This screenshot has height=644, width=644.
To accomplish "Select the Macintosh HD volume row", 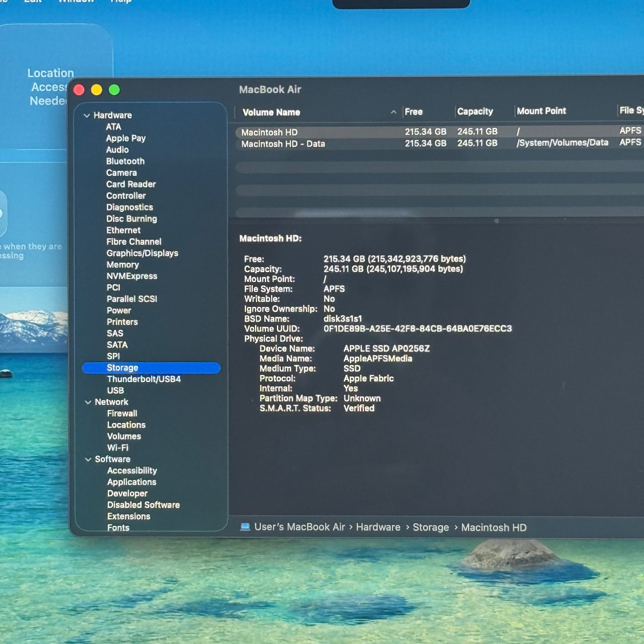I will [269, 132].
